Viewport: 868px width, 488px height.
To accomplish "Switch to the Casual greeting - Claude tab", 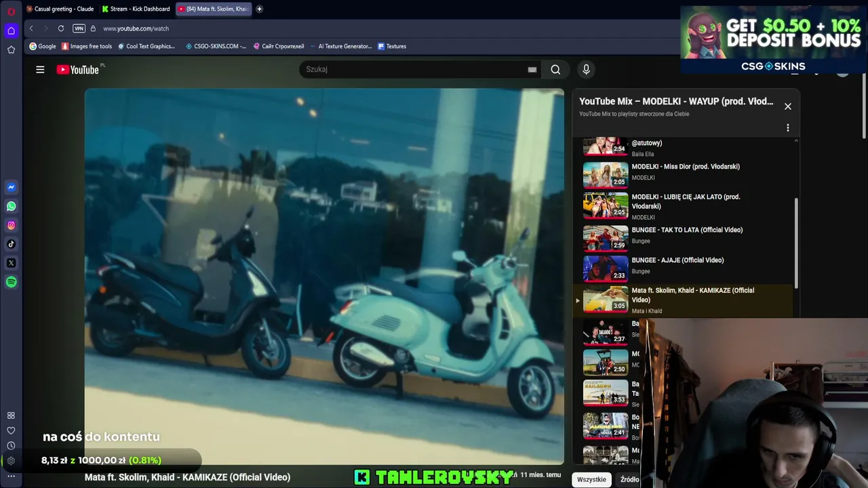I will [x=60, y=9].
